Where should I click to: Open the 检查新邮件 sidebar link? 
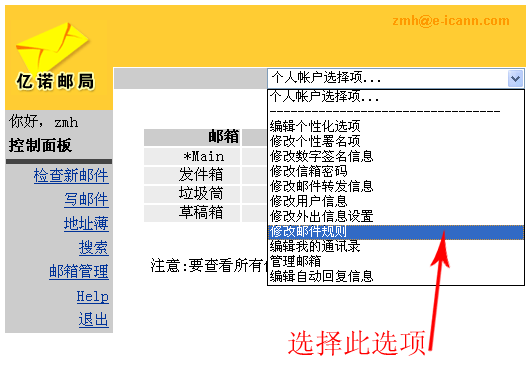71,176
